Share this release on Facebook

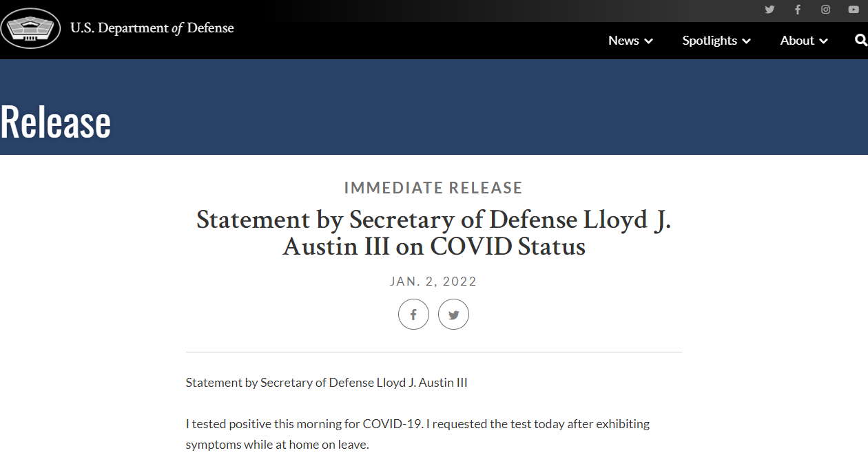point(413,315)
